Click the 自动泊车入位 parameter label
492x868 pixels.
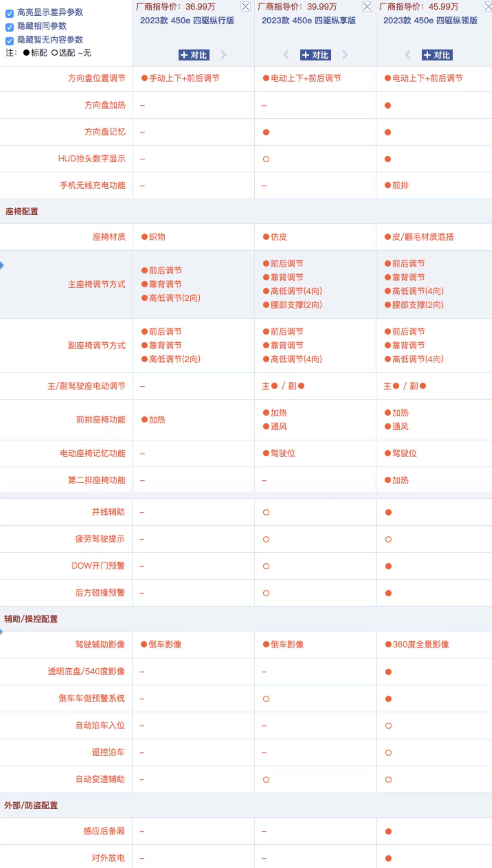100,726
